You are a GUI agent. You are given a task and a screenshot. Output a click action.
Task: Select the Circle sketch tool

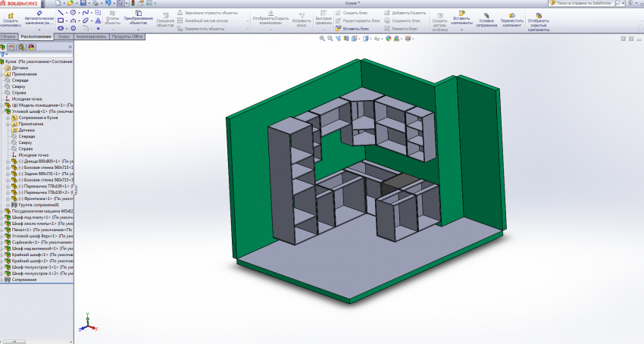[73, 13]
